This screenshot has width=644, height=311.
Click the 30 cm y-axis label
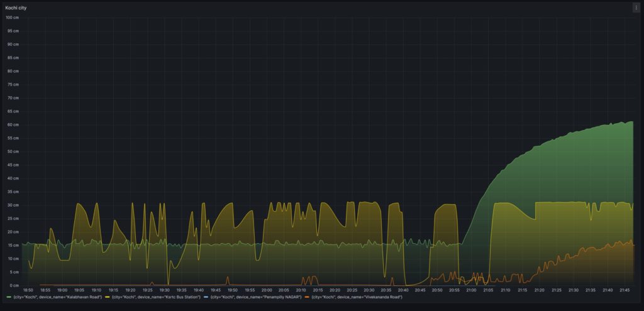13,205
